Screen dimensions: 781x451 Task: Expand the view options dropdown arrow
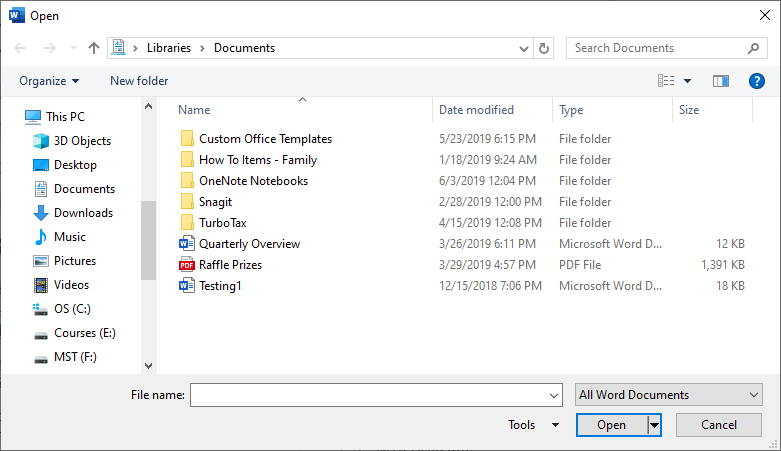pyautogui.click(x=688, y=81)
